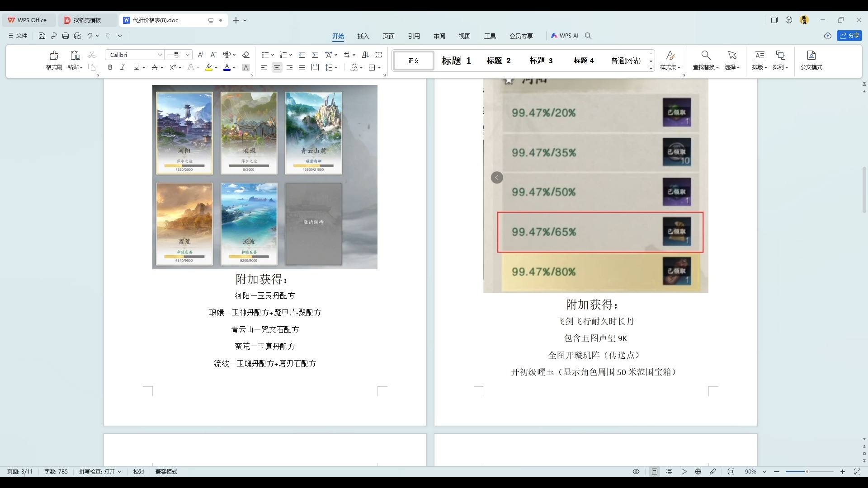Screen dimensions: 868x488
Task: Click the Undo arrow icon
Action: pyautogui.click(x=90, y=36)
